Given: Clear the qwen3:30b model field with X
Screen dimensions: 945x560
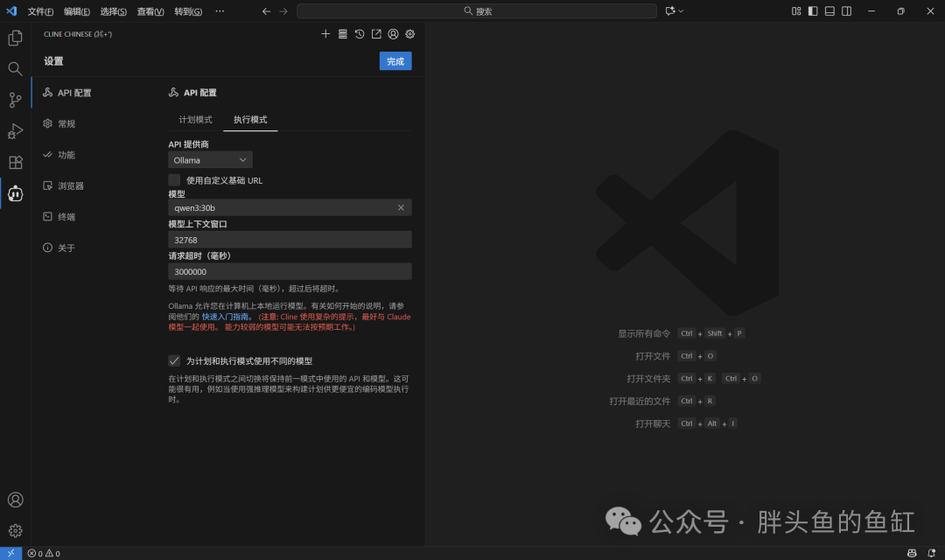Looking at the screenshot, I should coord(401,207).
